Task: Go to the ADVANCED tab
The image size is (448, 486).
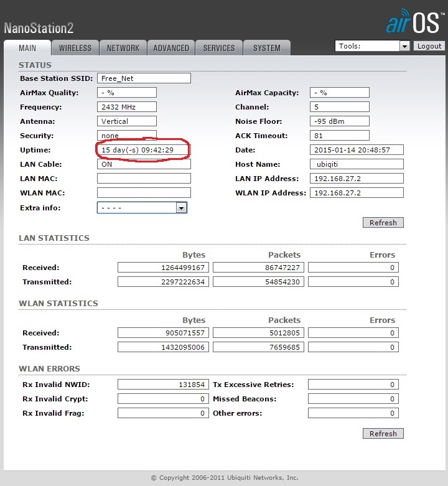Action: (x=171, y=48)
